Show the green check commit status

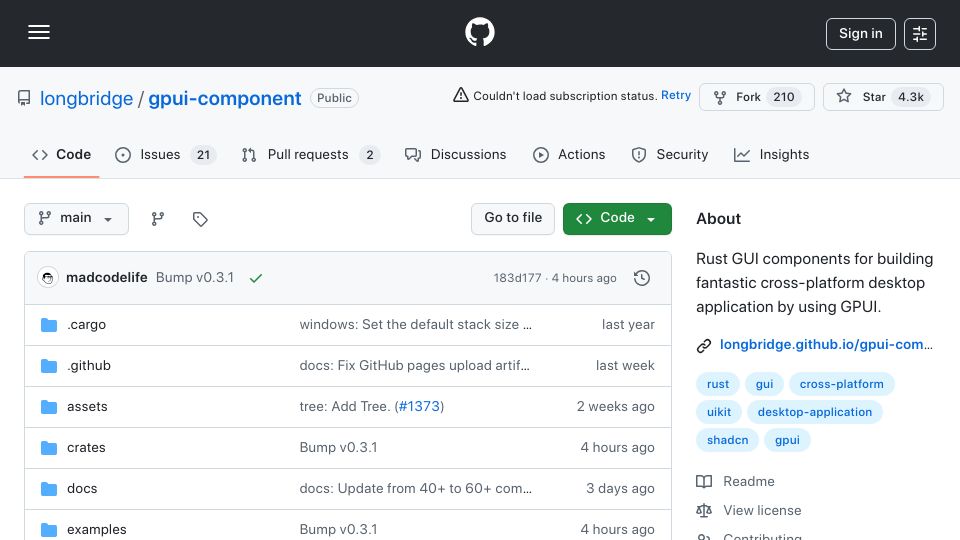point(256,278)
